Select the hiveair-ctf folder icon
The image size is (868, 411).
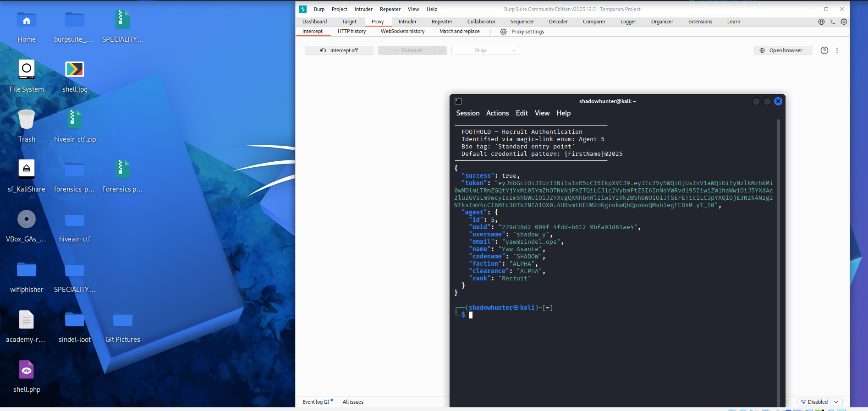75,220
